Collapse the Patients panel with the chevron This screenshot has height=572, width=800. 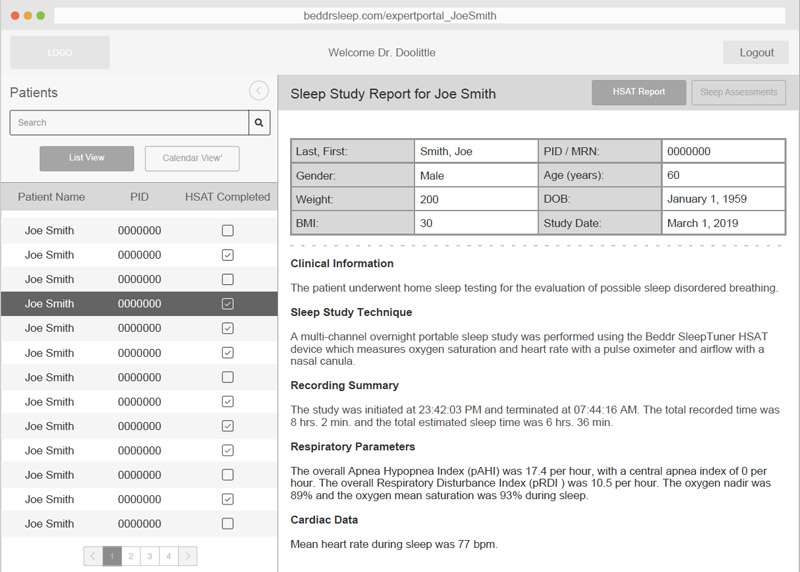point(259,91)
